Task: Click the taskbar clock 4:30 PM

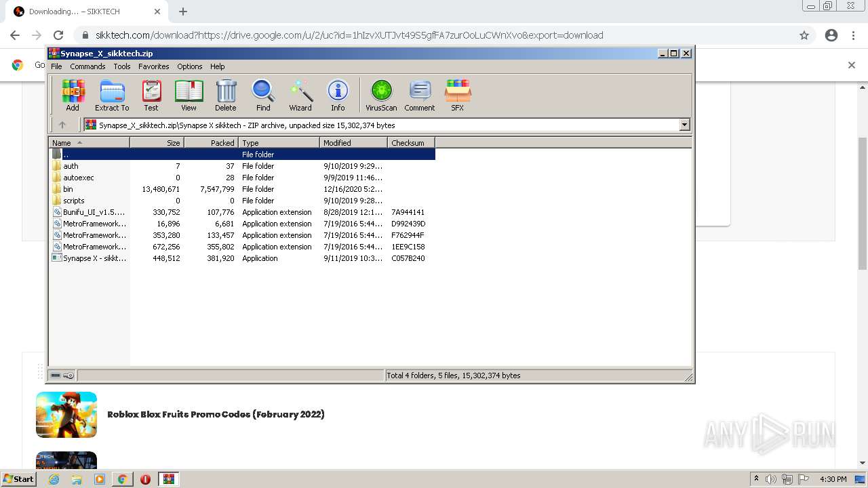Action: 833,479
